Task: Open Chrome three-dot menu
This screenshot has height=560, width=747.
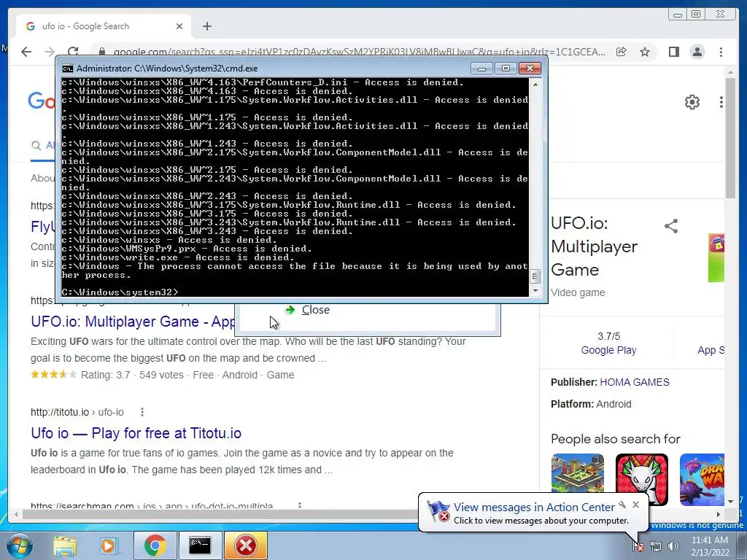Action: 721,52
